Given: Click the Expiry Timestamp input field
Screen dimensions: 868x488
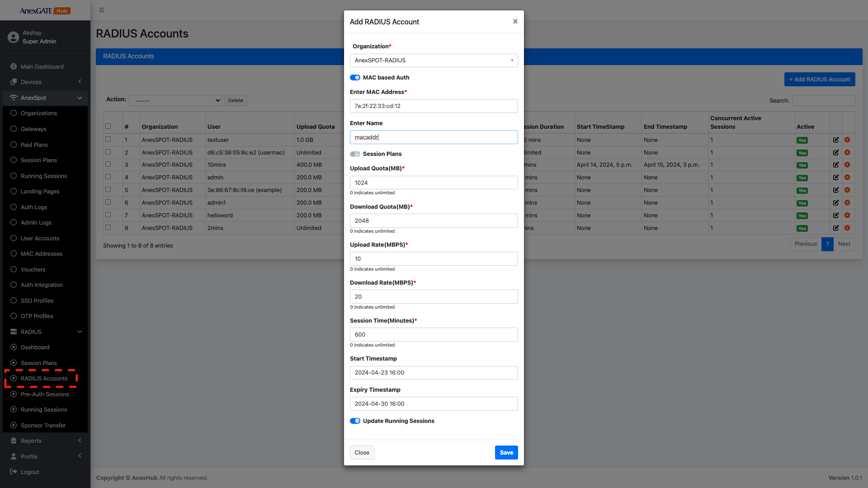Looking at the screenshot, I should point(434,404).
